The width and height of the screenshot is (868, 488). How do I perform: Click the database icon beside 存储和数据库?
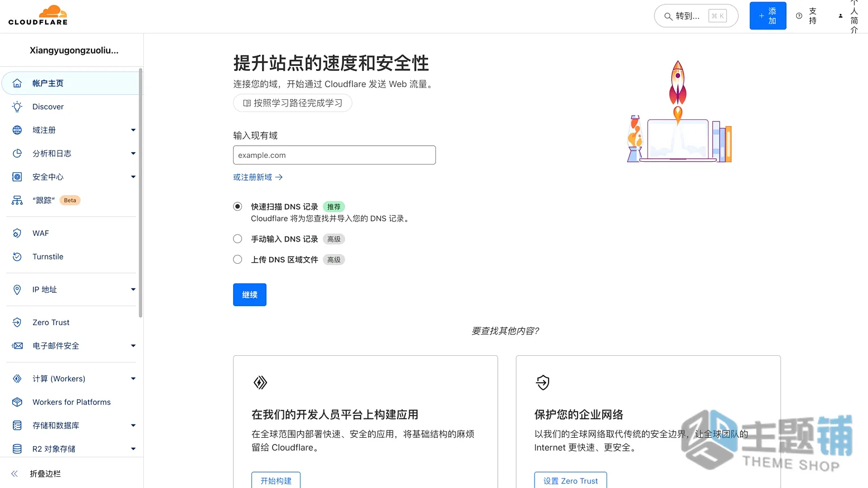pos(17,426)
